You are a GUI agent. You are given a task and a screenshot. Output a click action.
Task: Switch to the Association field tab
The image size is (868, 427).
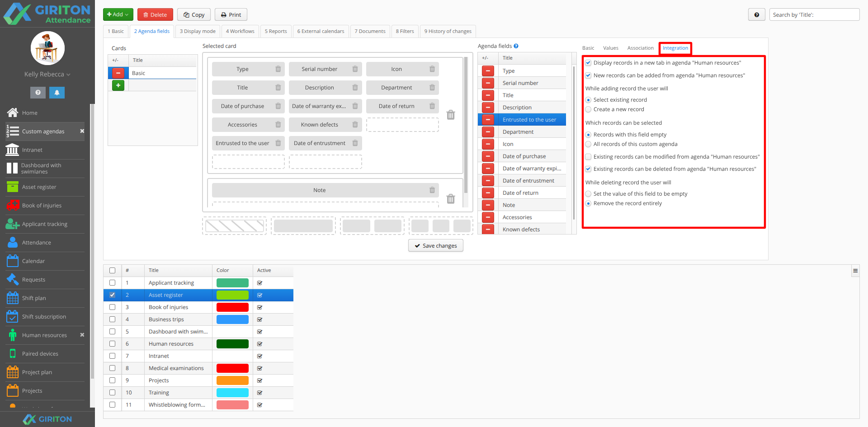coord(640,48)
